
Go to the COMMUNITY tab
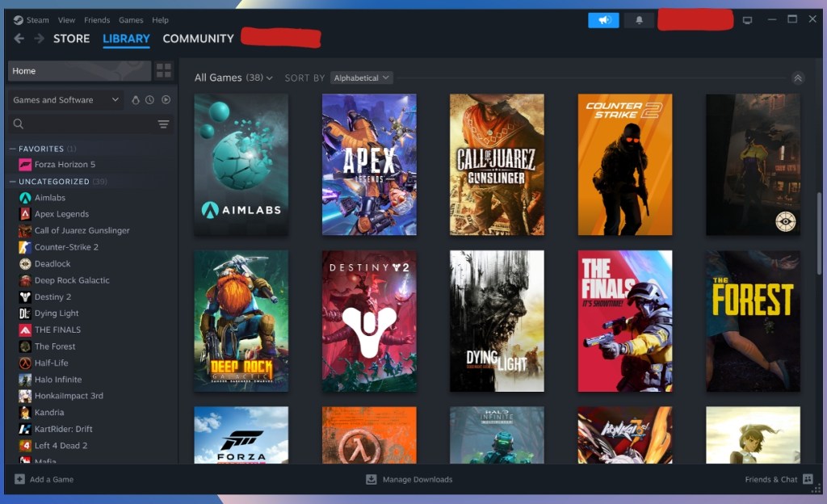[x=199, y=39]
